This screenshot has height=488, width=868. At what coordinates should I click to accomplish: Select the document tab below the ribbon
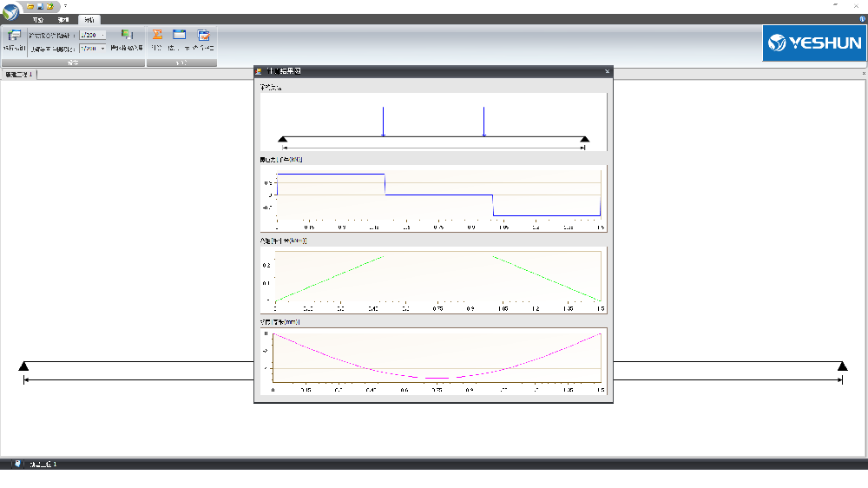[x=18, y=76]
